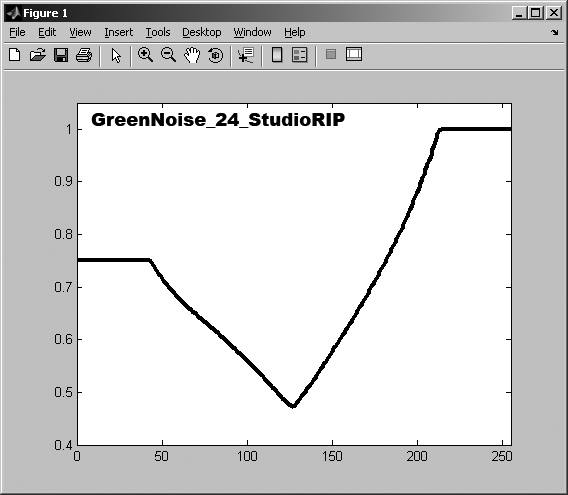
Task: Click the Open File folder icon
Action: point(38,55)
